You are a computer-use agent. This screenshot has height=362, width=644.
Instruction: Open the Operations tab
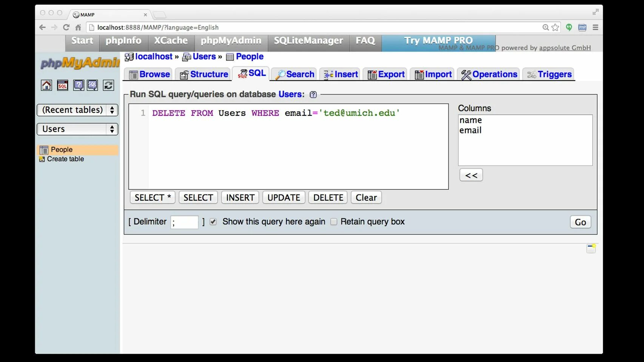coord(489,74)
